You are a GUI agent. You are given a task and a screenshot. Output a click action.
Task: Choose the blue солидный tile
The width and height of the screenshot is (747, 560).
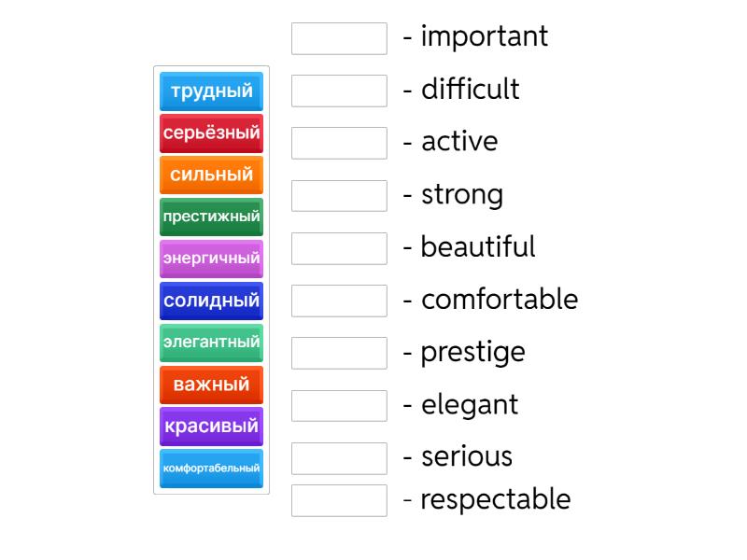point(211,301)
